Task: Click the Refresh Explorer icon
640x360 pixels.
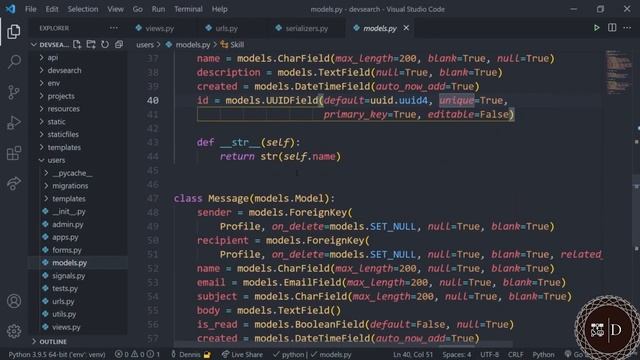Action: (105, 44)
